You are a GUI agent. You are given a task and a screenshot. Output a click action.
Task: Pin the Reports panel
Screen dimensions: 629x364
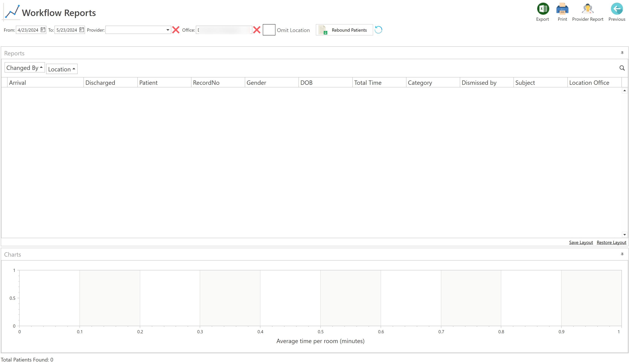(622, 53)
